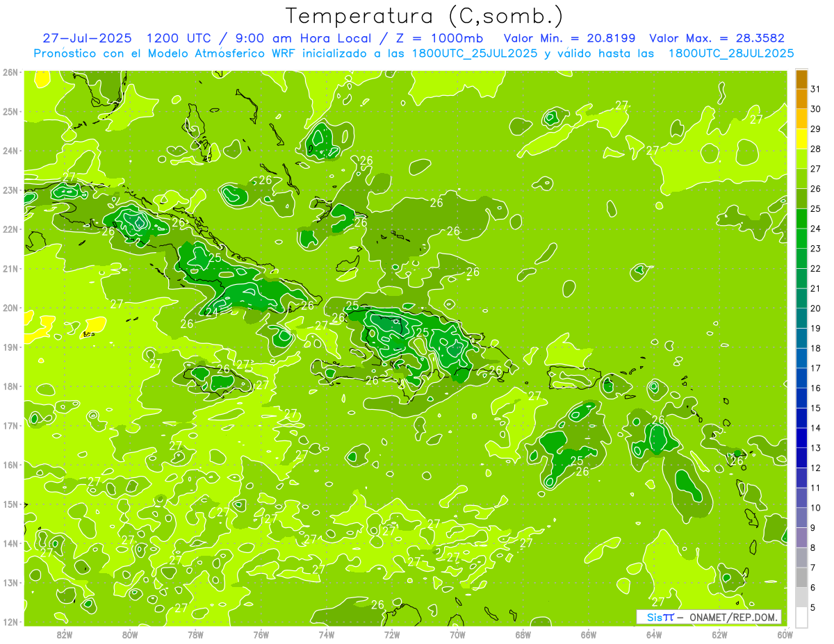The width and height of the screenshot is (834, 644).
Task: Click the "1800UTC_25JUL2025" initialization time
Action: [474, 53]
